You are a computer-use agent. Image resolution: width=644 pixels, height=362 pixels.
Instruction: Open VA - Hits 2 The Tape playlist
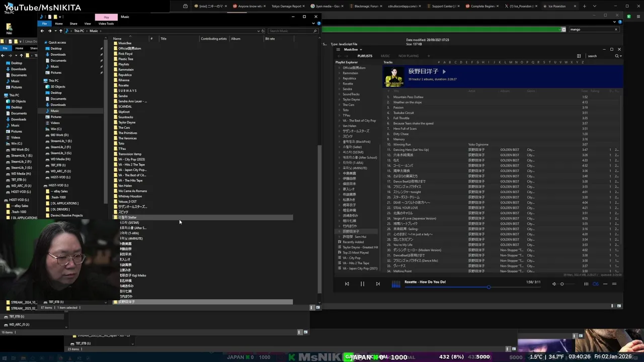click(356, 263)
